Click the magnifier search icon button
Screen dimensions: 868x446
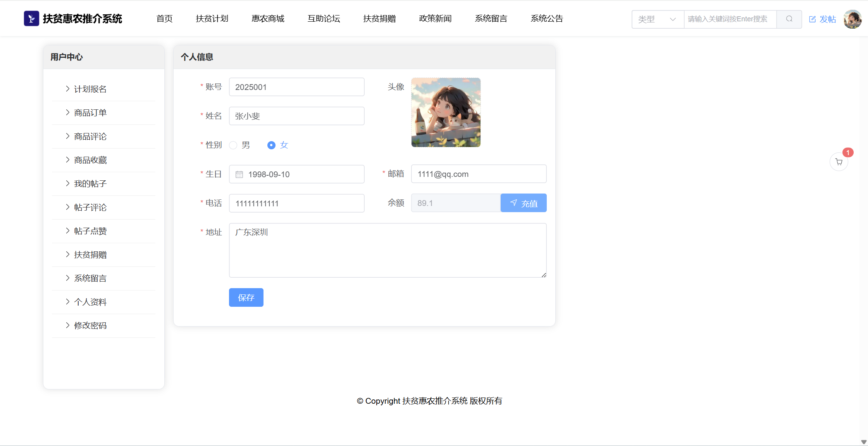[x=789, y=19]
